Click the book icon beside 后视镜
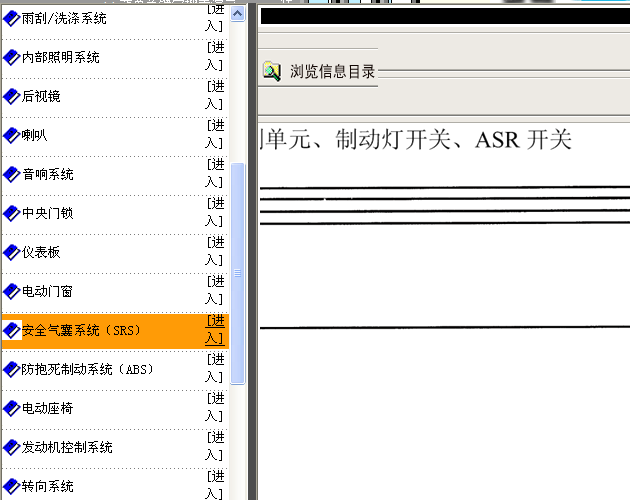The height and width of the screenshot is (500, 630). click(11, 96)
